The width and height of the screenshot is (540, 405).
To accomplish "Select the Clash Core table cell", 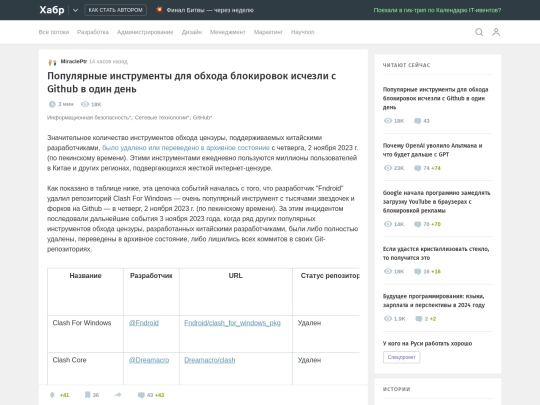I will click(85, 368).
